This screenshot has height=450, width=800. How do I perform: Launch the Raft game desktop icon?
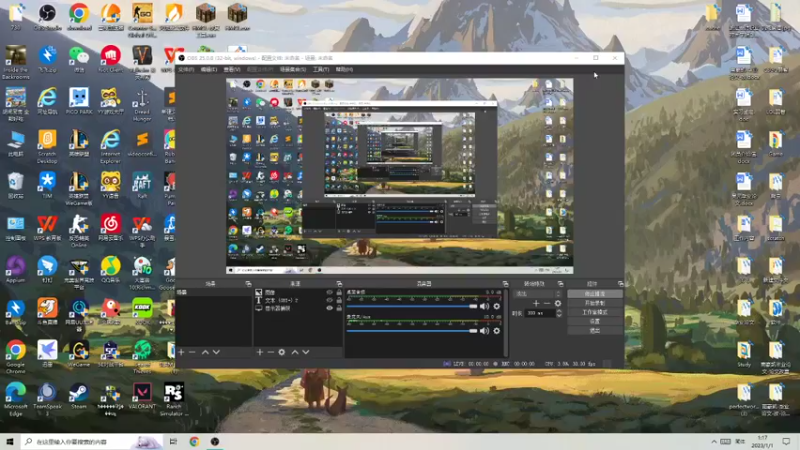click(x=142, y=185)
